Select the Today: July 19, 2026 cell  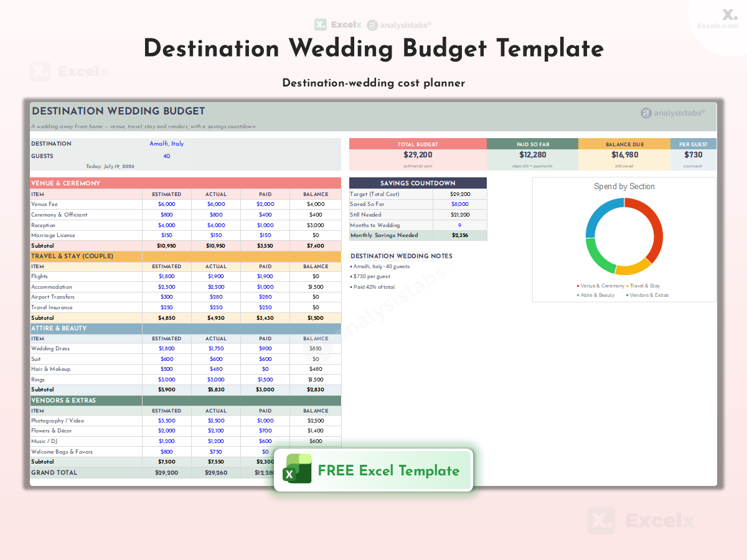coord(110,166)
